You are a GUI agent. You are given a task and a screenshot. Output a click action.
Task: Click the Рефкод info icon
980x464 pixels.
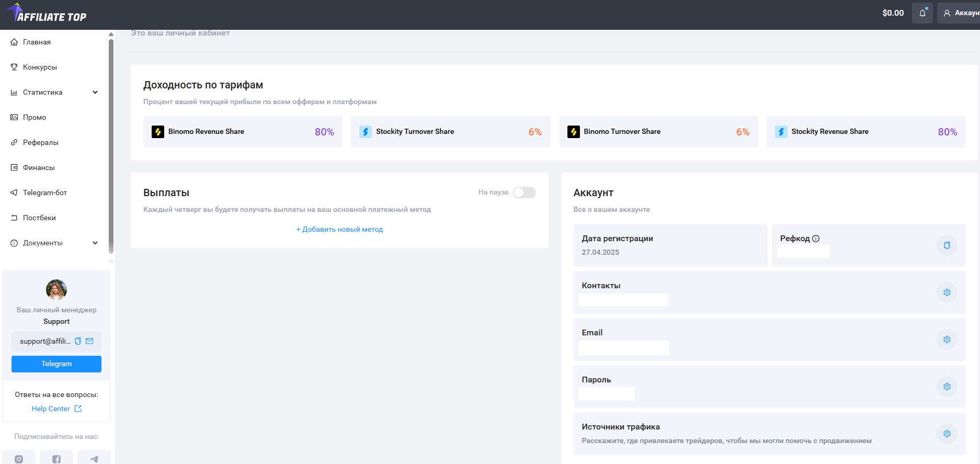click(x=816, y=239)
